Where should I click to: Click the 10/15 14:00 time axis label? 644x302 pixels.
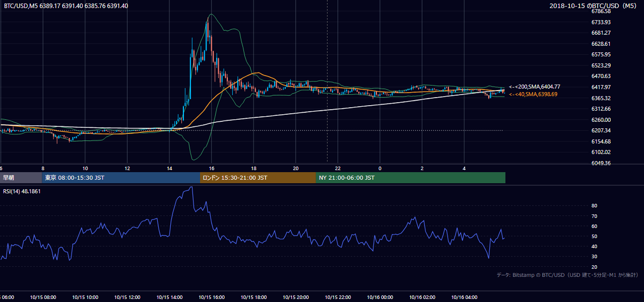point(169,297)
